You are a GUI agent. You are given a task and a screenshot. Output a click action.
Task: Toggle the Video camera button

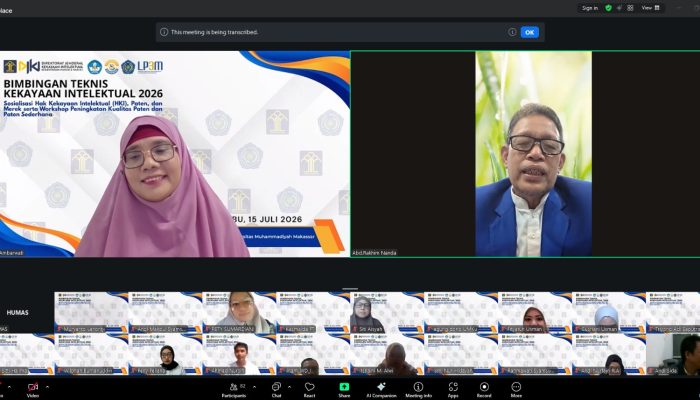pos(33,389)
